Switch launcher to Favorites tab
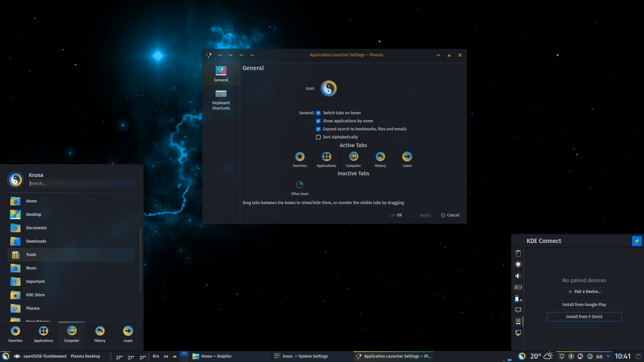 tap(15, 335)
